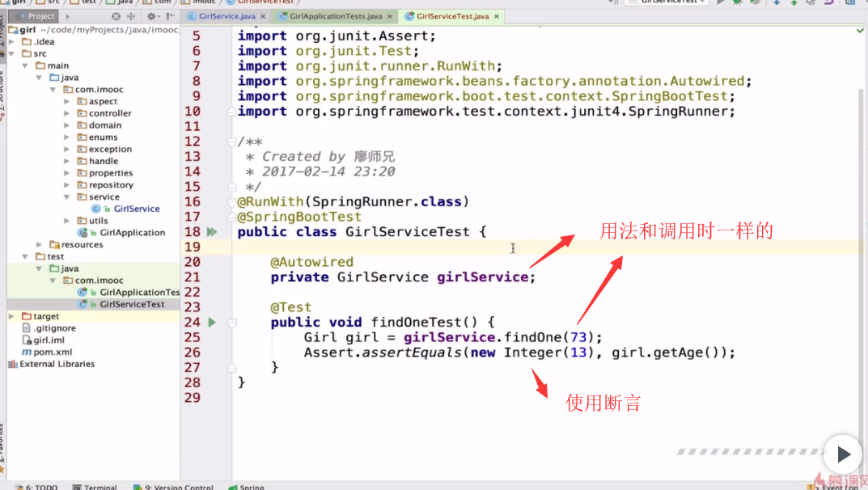Expand the enums package
868x490 pixels.
point(67,137)
